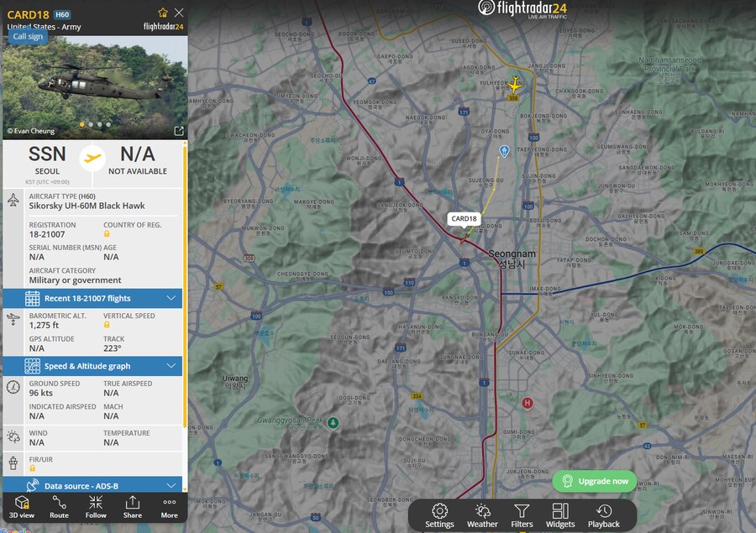Open Playback mode
The image size is (756, 533).
click(604, 515)
